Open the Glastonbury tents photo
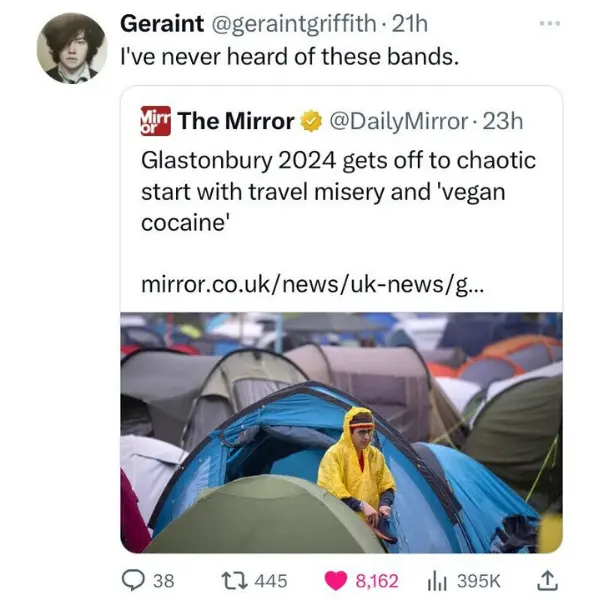600x600 pixels. [x=340, y=432]
